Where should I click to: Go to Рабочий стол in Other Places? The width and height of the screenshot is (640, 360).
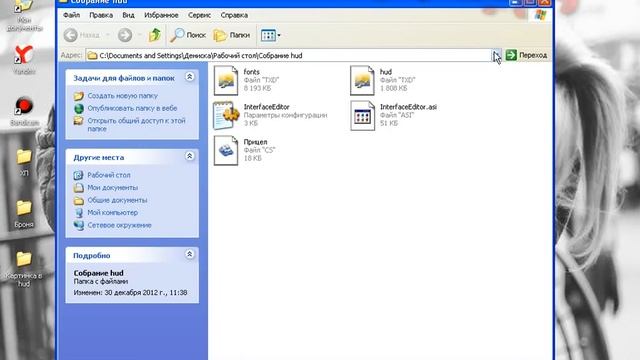click(109, 175)
